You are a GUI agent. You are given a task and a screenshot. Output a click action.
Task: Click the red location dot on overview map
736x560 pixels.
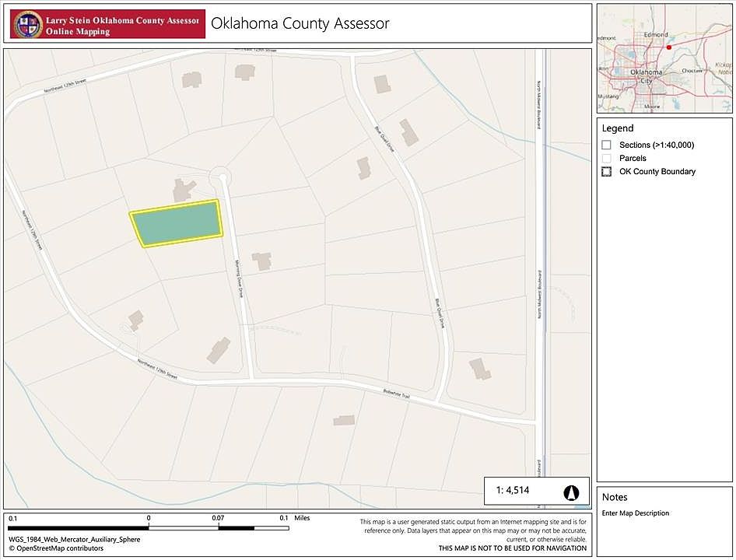click(x=669, y=47)
